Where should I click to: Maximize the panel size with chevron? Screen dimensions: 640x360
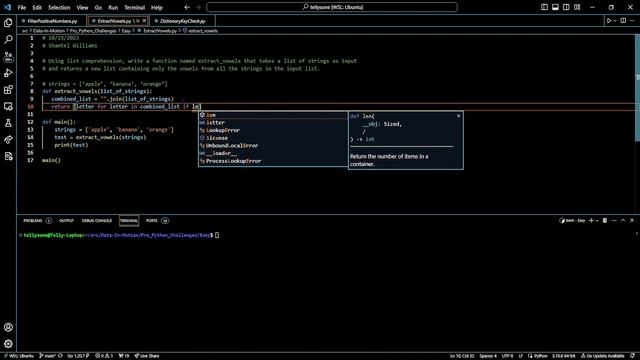[x=623, y=220]
